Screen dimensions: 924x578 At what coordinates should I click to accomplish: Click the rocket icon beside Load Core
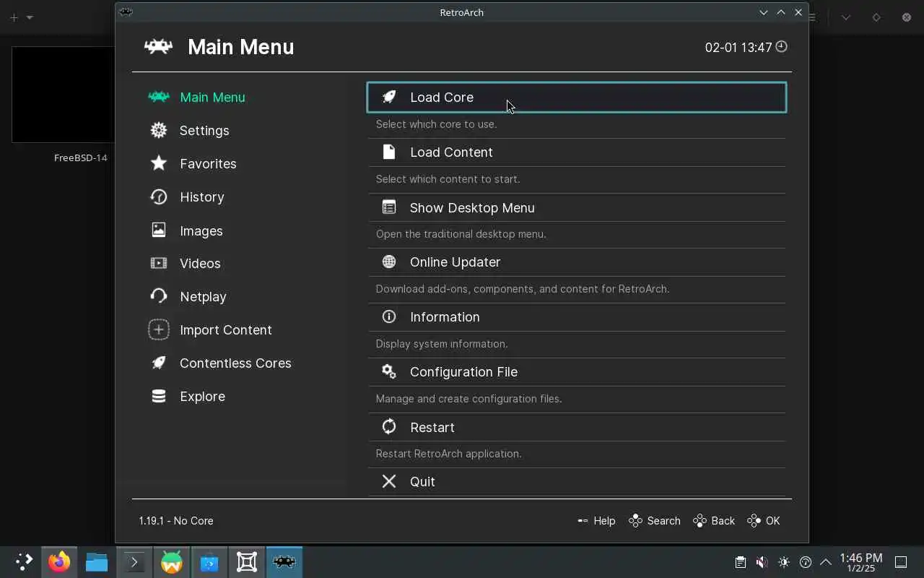(389, 97)
